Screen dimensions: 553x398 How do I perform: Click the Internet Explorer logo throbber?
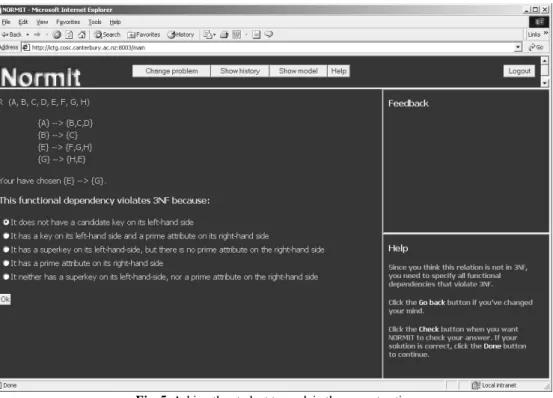539,22
